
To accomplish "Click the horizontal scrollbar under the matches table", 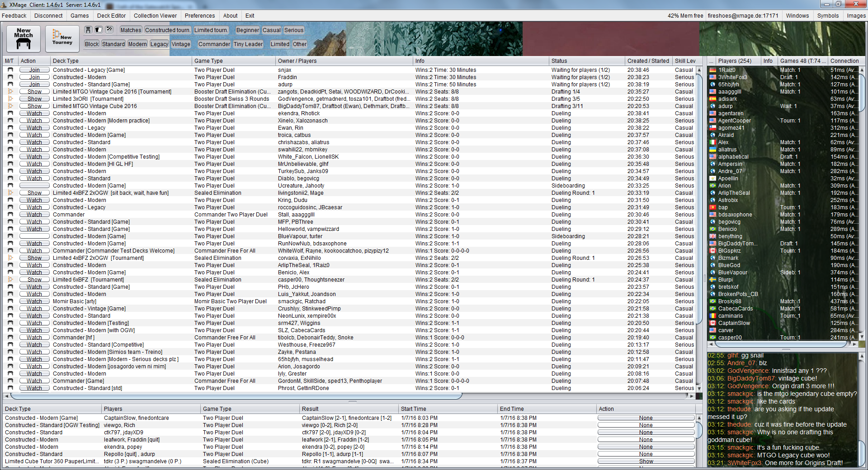I will [235, 396].
